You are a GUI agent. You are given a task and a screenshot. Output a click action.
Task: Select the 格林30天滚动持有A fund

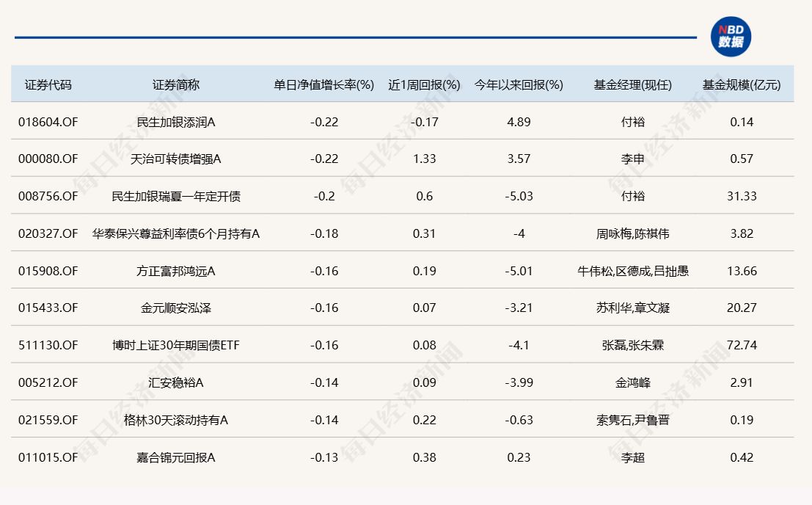176,420
